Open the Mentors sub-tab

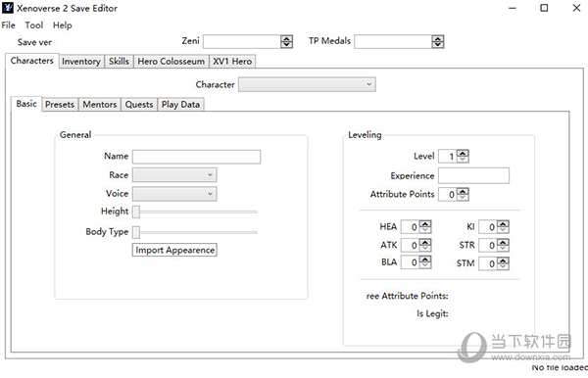99,105
